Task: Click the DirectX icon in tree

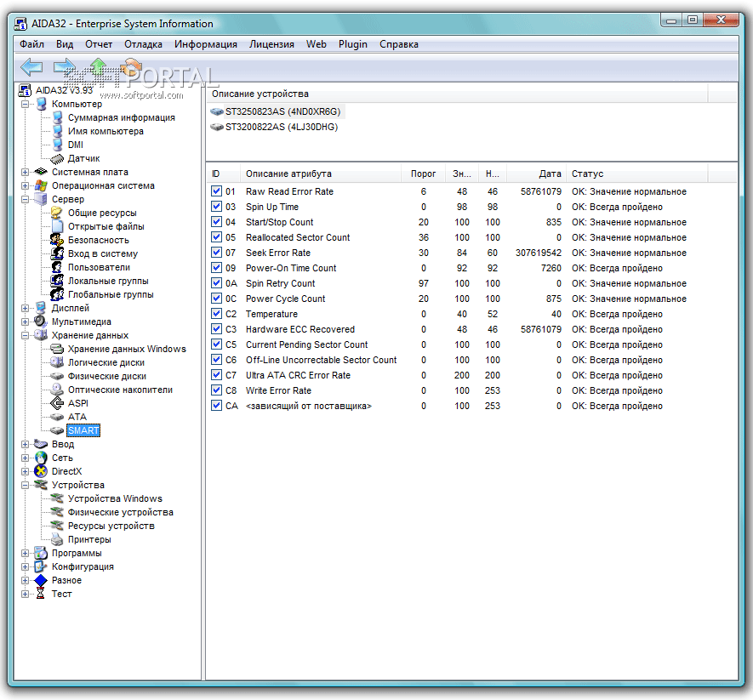Action: click(42, 471)
